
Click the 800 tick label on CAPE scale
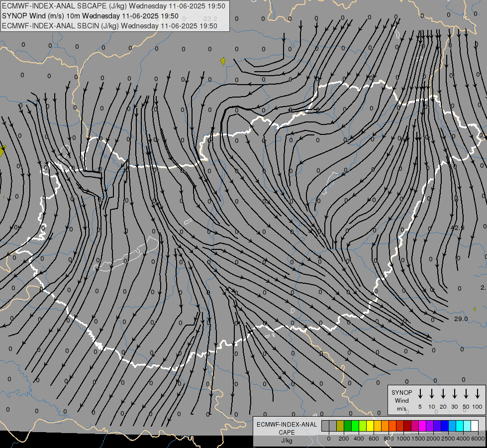[x=389, y=439]
